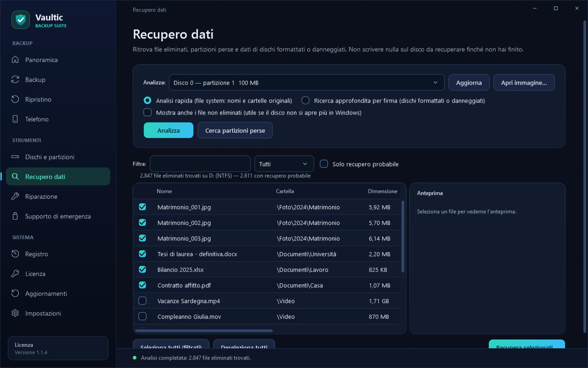Click the Licenza Versione 1.1.4 card
Image resolution: width=588 pixels, height=368 pixels.
click(58, 348)
